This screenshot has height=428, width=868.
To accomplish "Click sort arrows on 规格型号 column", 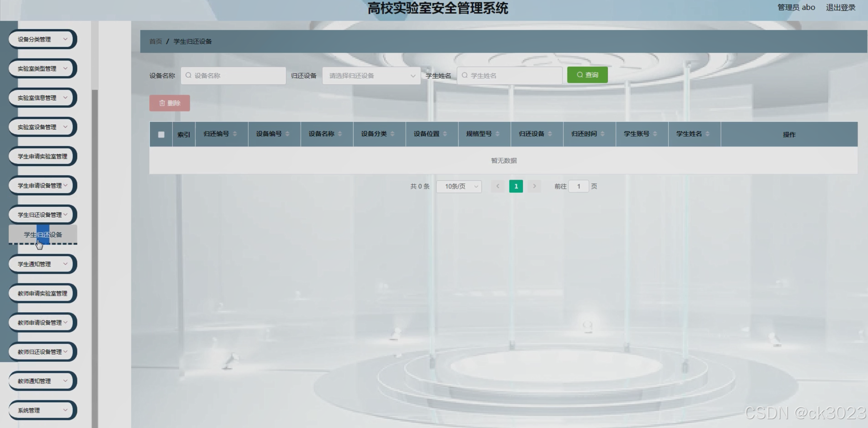I will click(x=497, y=134).
